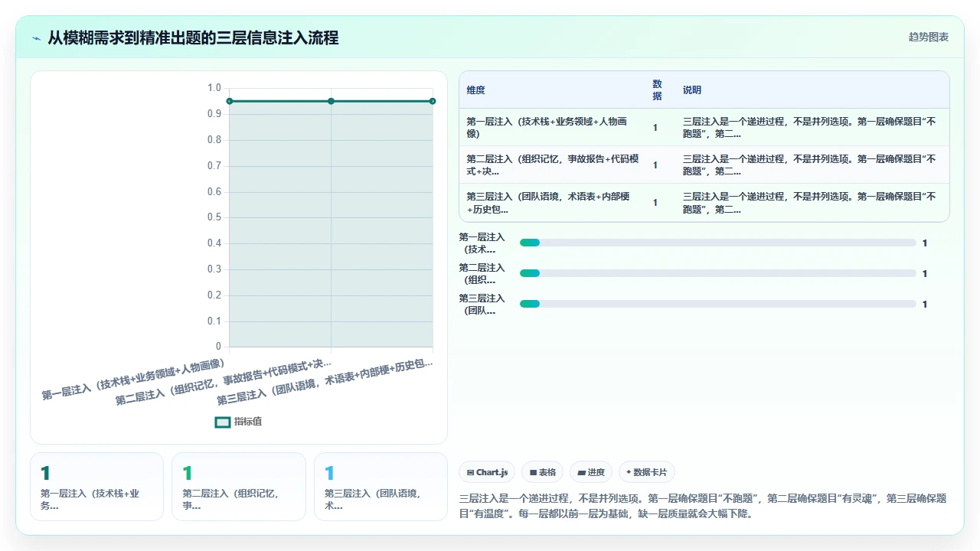Click the 表格 tag

coord(543,472)
